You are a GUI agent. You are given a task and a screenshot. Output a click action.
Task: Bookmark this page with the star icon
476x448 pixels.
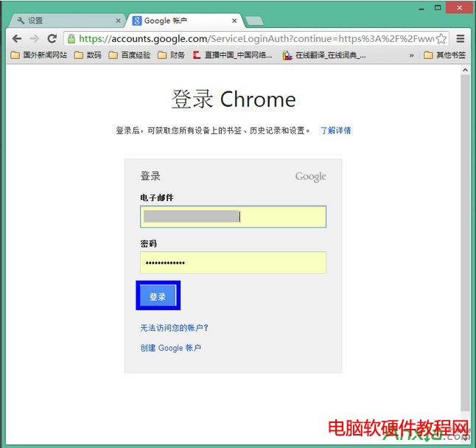point(441,38)
